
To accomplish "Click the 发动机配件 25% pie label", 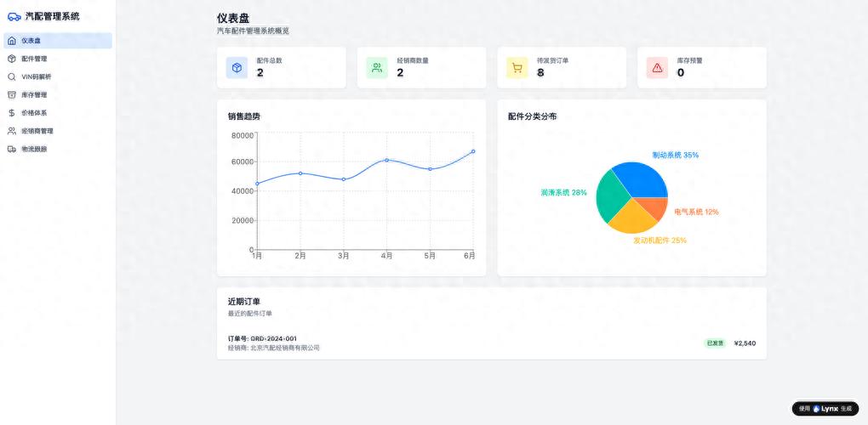I will pyautogui.click(x=660, y=241).
